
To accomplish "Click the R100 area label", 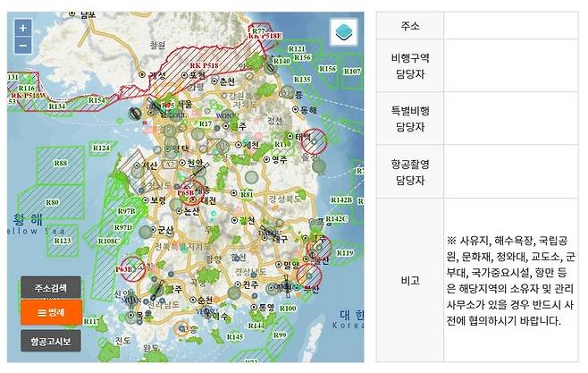I will tap(288, 308).
